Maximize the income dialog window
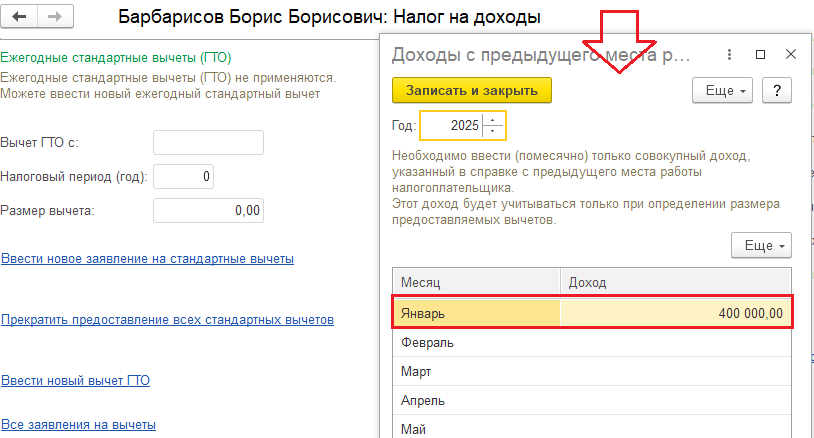This screenshot has height=438, width=814. [x=761, y=54]
